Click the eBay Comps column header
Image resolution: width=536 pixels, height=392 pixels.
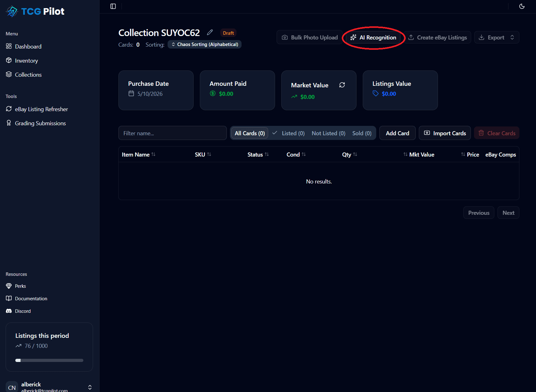[501, 154]
